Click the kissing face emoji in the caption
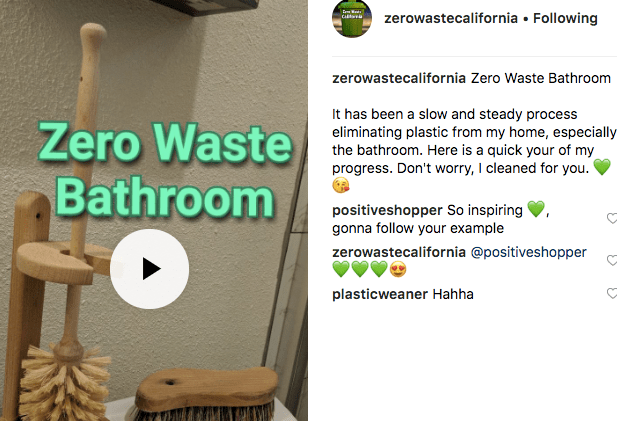The height and width of the screenshot is (421, 617). click(x=341, y=185)
